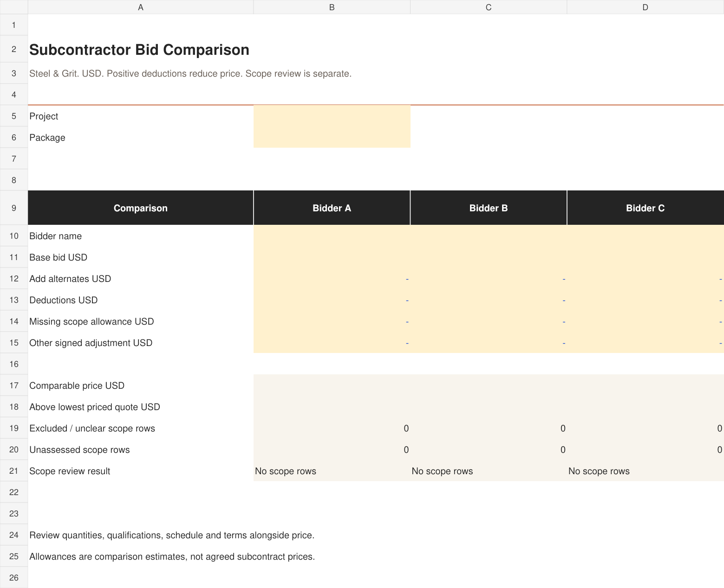Click the Bidder B header cell

pos(489,208)
